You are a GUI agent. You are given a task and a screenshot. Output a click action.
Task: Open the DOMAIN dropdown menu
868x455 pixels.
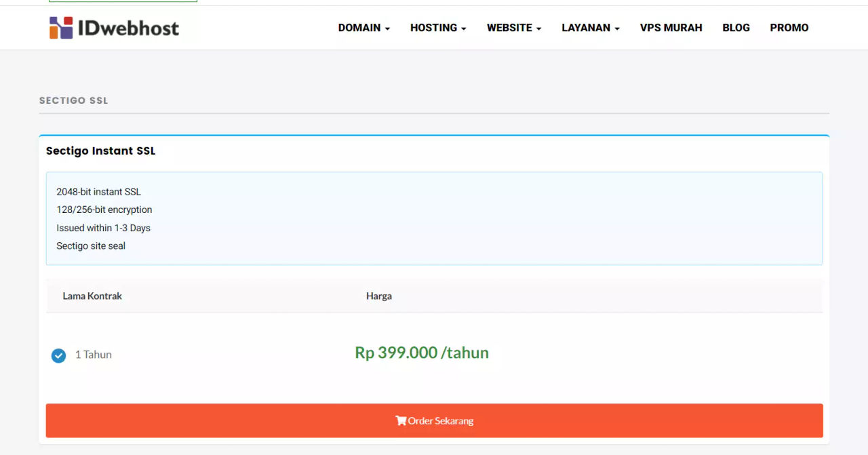(x=364, y=28)
